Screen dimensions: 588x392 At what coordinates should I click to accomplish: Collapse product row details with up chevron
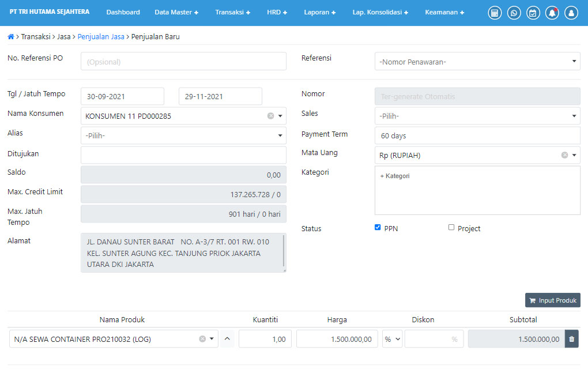click(x=227, y=339)
